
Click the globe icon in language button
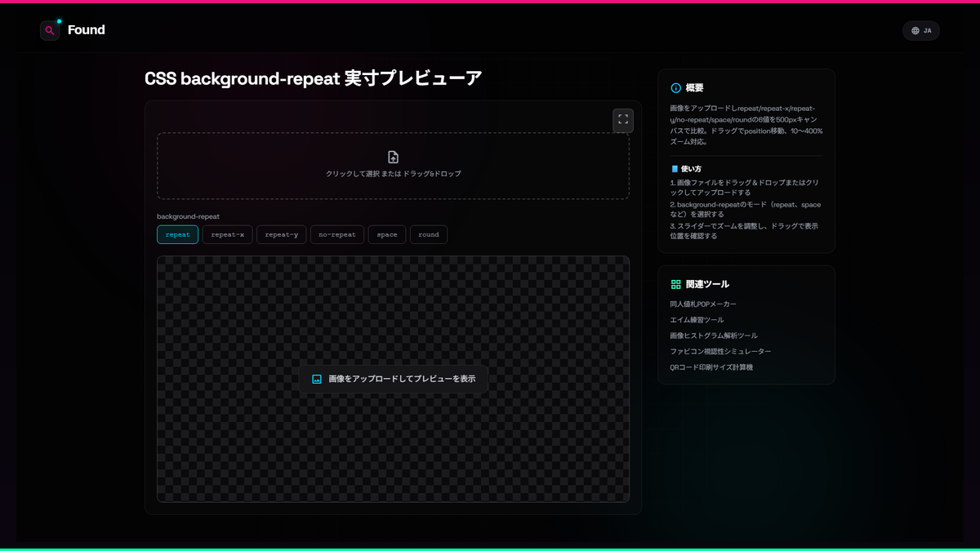point(915,31)
